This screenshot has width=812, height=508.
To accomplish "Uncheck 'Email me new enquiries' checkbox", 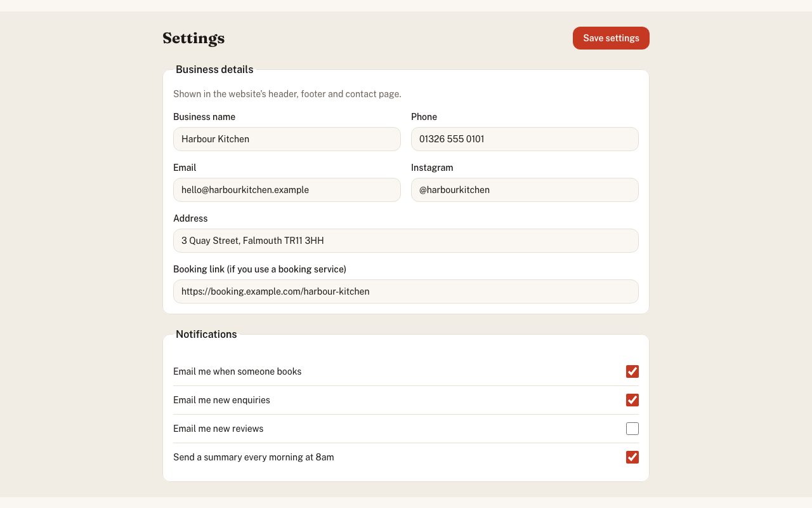I will (x=632, y=400).
